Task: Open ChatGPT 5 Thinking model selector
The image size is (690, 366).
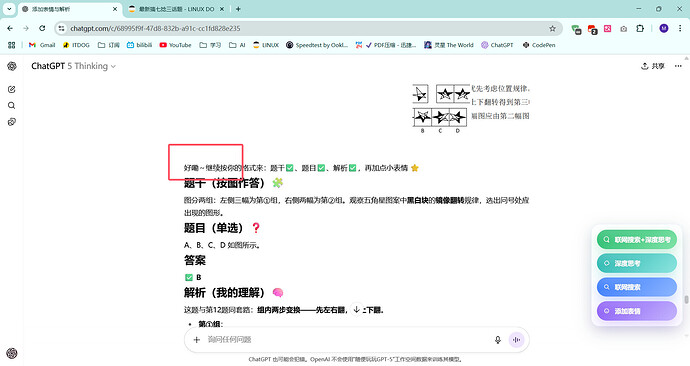Action: click(x=73, y=66)
